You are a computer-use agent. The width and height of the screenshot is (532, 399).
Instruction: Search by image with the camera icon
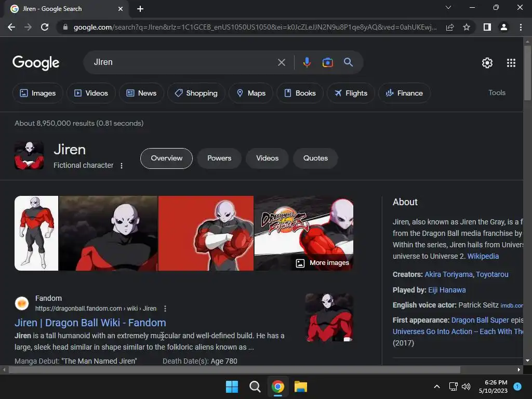point(327,62)
